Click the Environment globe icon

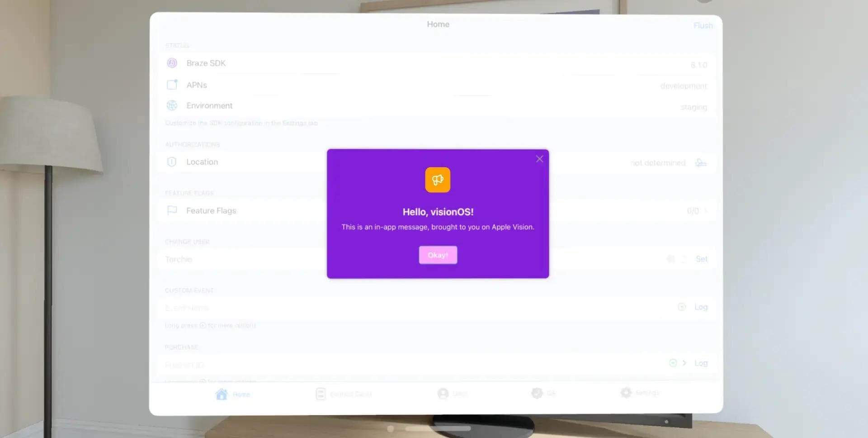[172, 105]
